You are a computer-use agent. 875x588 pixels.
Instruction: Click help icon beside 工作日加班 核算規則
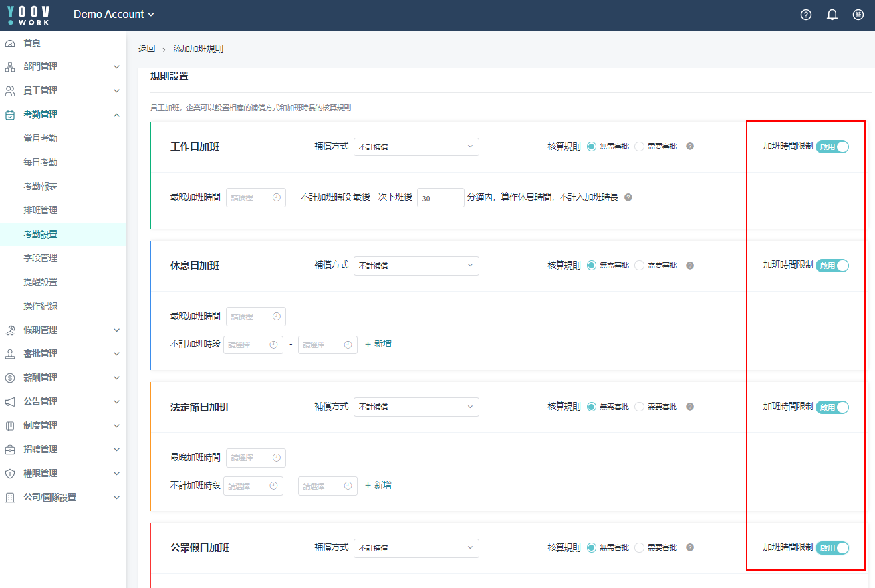click(690, 146)
